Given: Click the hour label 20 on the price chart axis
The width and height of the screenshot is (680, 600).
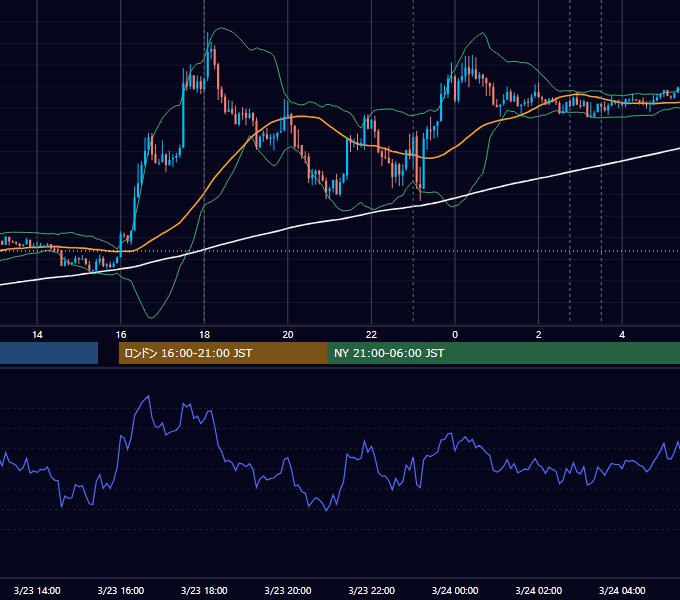Looking at the screenshot, I should (288, 335).
